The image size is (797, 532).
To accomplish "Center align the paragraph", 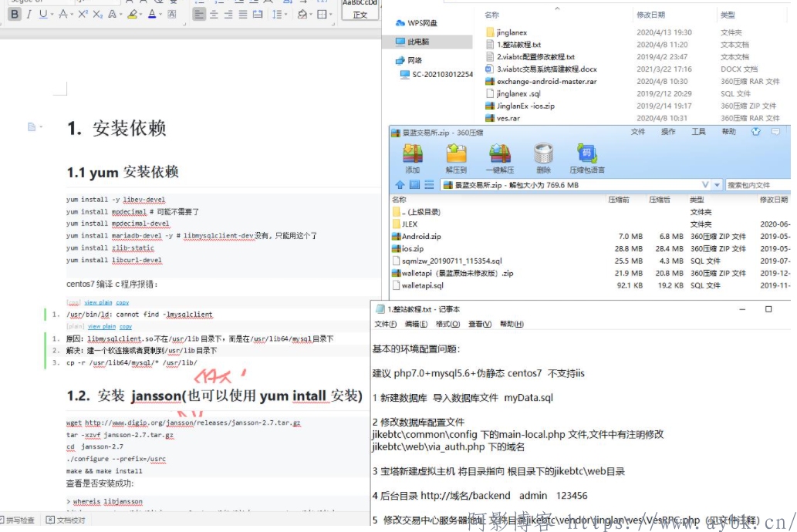I will [x=214, y=14].
